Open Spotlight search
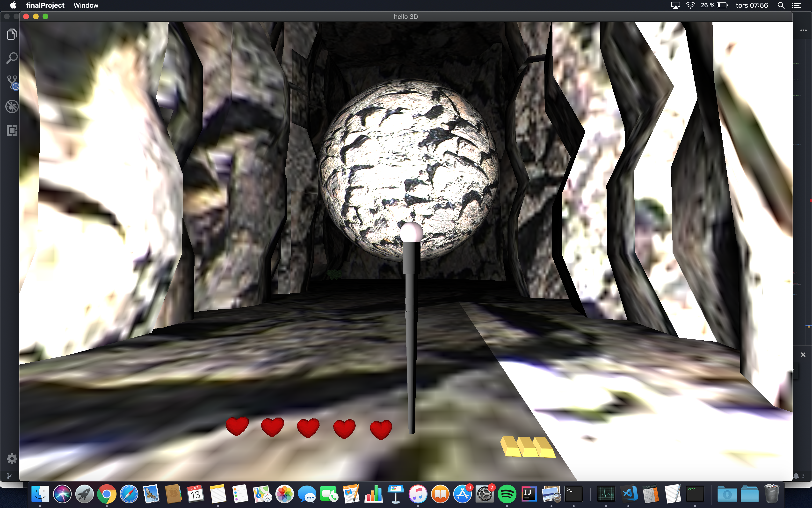Viewport: 812px width, 508px height. (x=781, y=5)
